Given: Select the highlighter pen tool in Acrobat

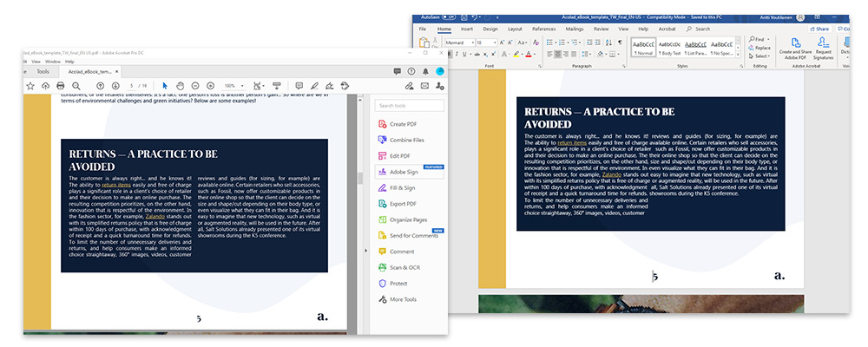Looking at the screenshot, I should pos(314,86).
